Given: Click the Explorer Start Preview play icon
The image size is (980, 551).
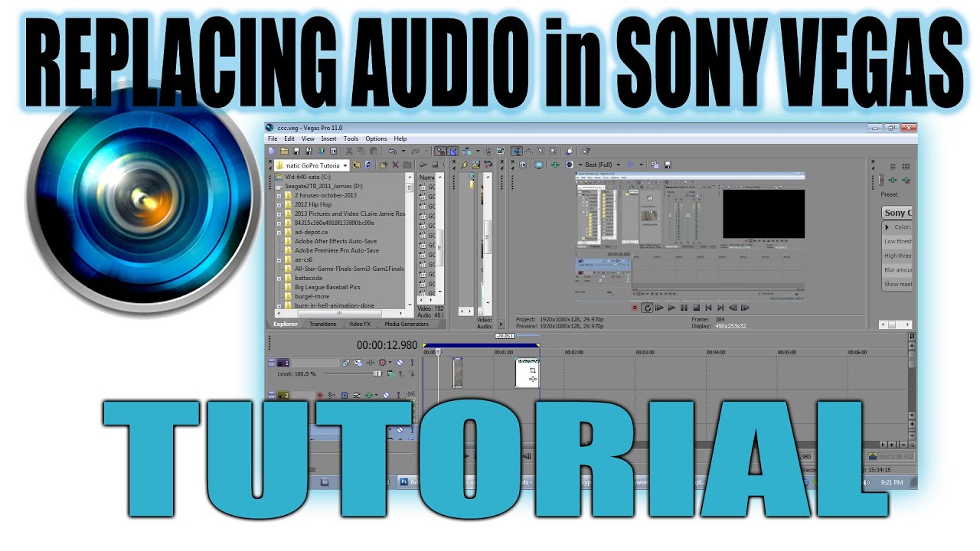Looking at the screenshot, I should click(423, 165).
